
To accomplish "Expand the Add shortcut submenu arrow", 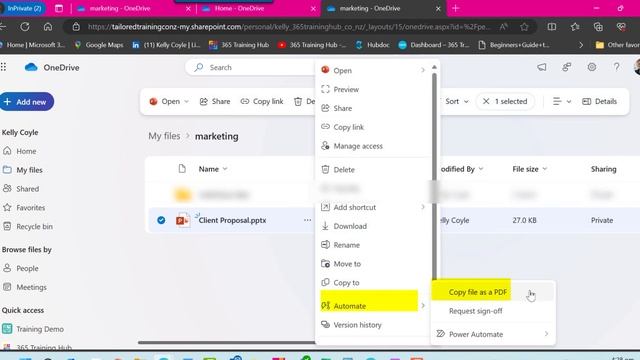I will pos(423,207).
